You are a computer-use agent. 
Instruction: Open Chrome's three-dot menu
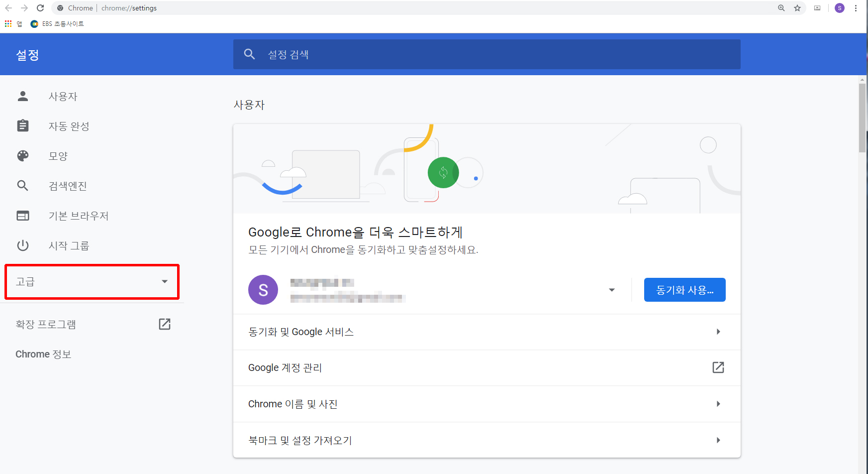coord(856,8)
